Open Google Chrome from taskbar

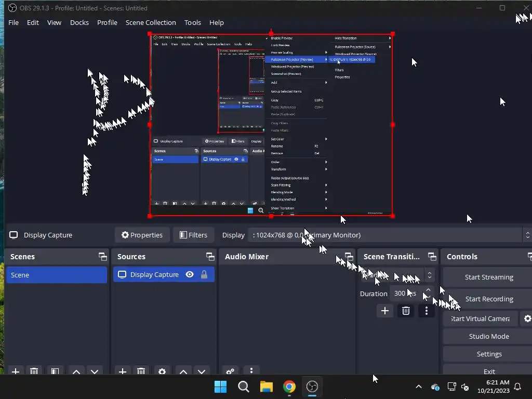click(x=289, y=387)
